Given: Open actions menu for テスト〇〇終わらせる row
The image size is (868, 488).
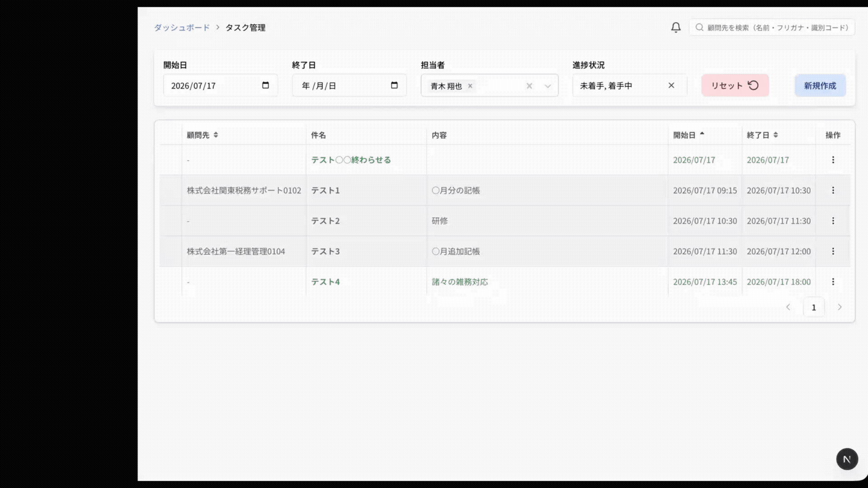Looking at the screenshot, I should [x=833, y=160].
